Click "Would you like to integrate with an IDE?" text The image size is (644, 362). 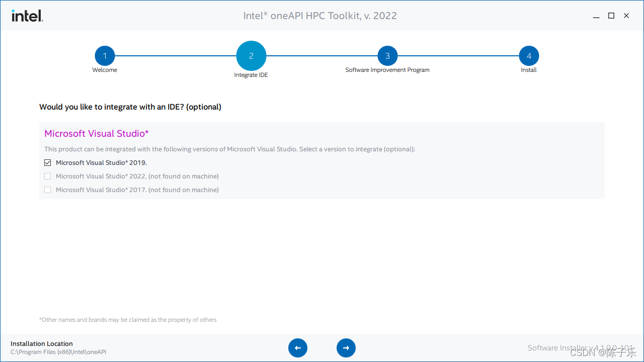coord(130,107)
